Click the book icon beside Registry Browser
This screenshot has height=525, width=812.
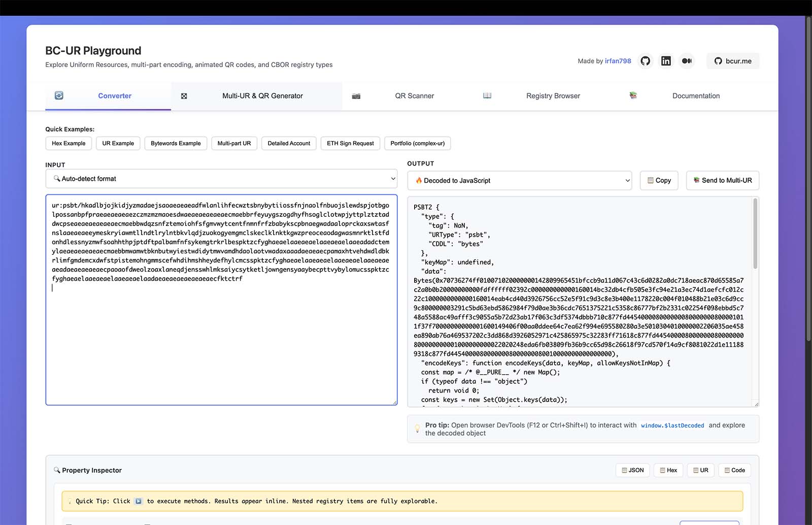coord(487,95)
